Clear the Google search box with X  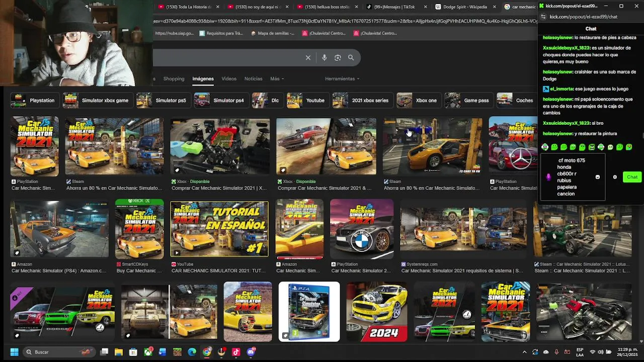click(308, 58)
